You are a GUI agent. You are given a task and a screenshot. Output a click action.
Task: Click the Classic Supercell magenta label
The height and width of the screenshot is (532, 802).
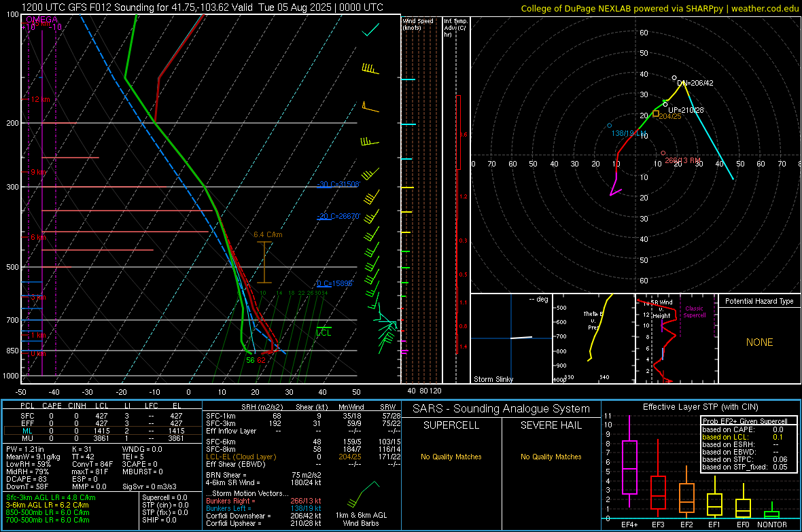(x=695, y=312)
